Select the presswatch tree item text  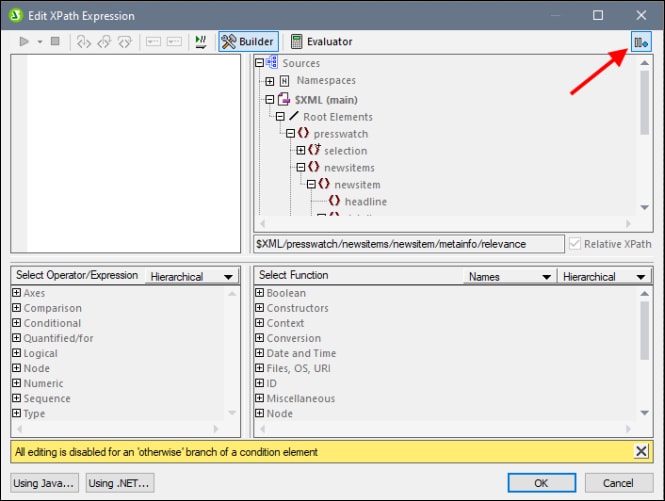tap(341, 134)
